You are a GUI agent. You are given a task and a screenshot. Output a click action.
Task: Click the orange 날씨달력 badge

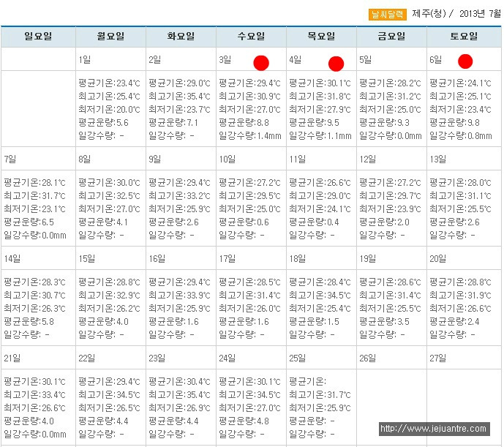point(387,14)
